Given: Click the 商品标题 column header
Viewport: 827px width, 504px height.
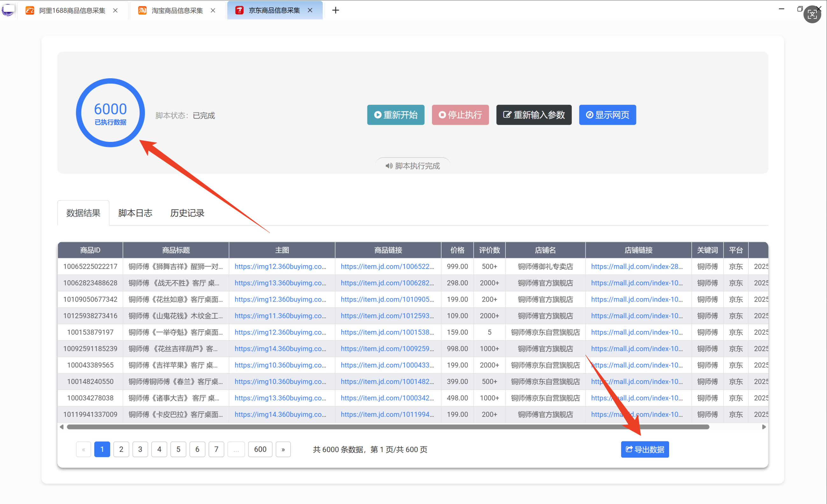Looking at the screenshot, I should pyautogui.click(x=176, y=250).
